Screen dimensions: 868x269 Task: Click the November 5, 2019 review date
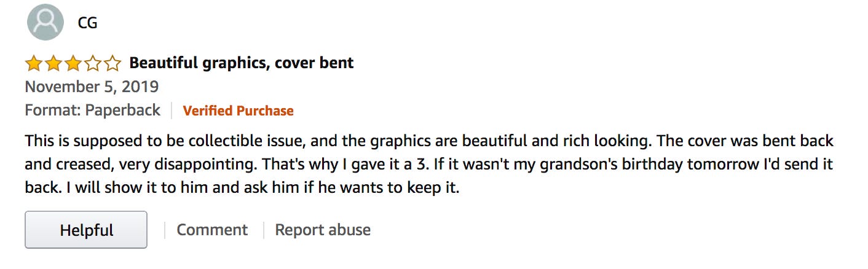click(92, 87)
